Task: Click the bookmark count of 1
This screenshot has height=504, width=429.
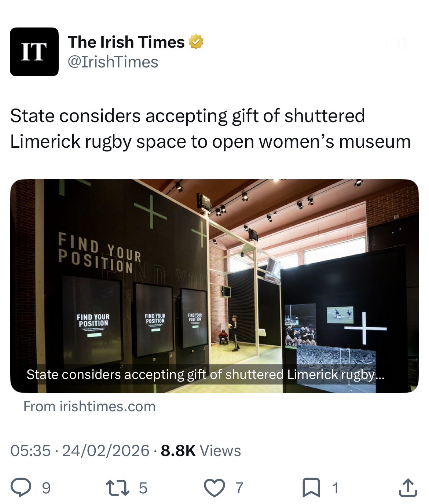Action: click(334, 488)
